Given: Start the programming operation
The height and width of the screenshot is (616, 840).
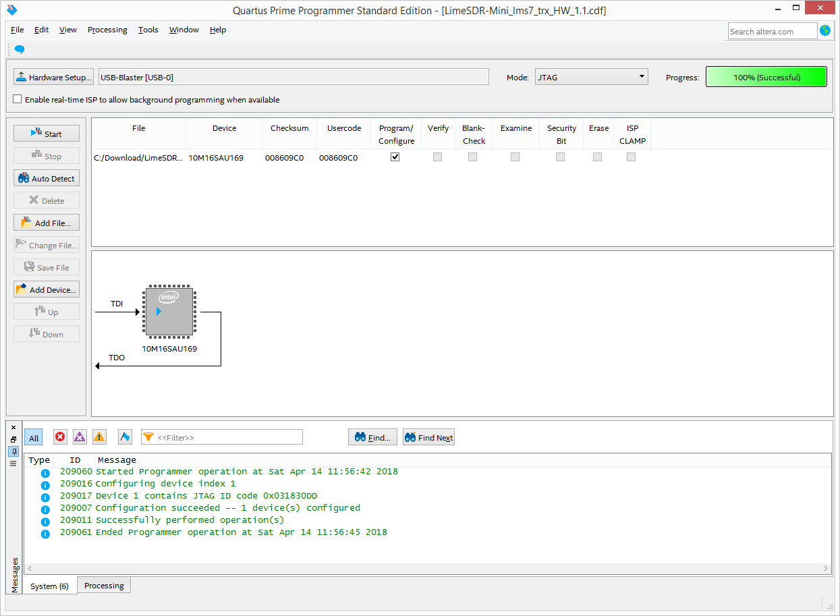Looking at the screenshot, I should click(x=47, y=134).
